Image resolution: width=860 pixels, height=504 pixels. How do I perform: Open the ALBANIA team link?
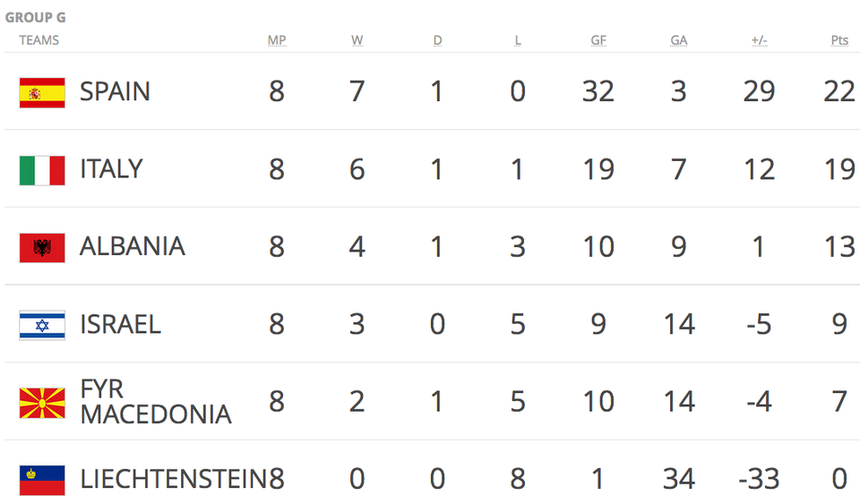click(x=133, y=246)
